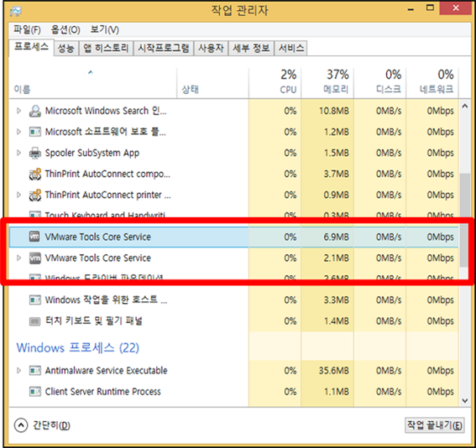Viewport: 476px width, 448px height.
Task: Click the Windows 프로세스 (22) group heading
Action: tap(78, 347)
